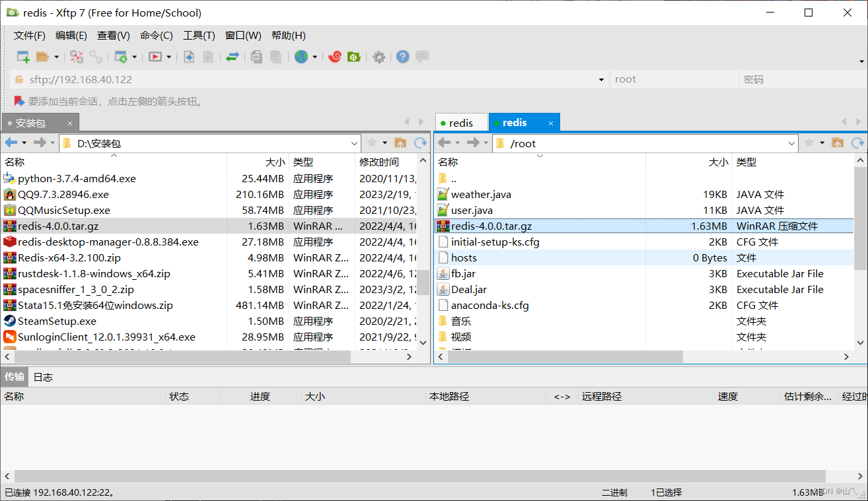Image resolution: width=868 pixels, height=501 pixels.
Task: Click the 密码 password field
Action: click(x=802, y=79)
